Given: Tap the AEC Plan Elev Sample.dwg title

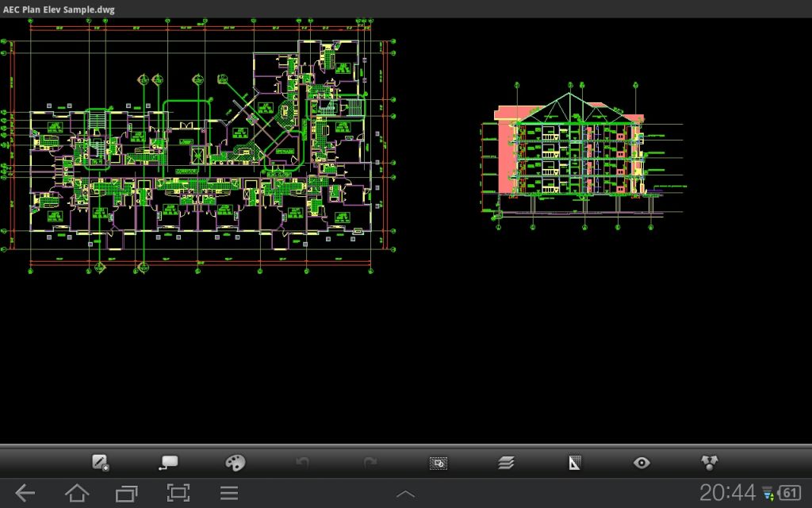Looking at the screenshot, I should (x=59, y=10).
